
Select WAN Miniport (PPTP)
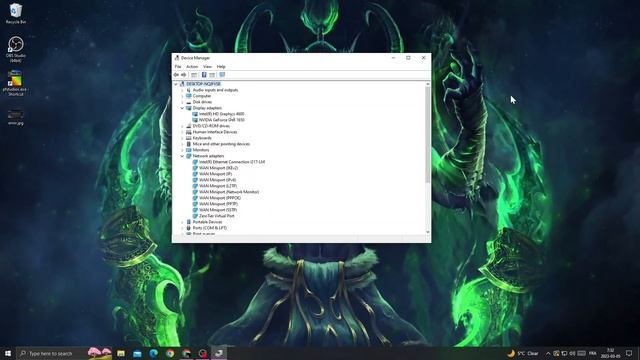pos(218,204)
